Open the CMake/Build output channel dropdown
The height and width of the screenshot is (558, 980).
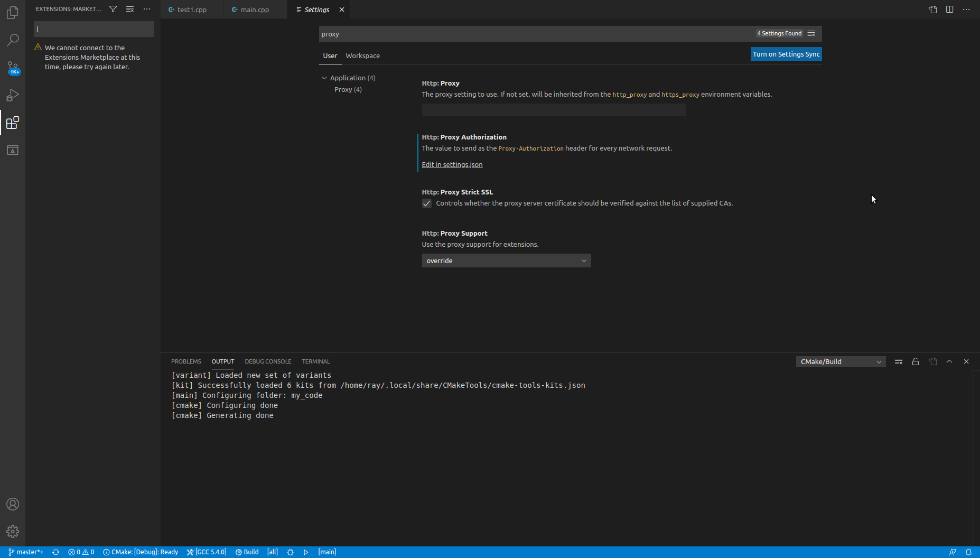(841, 361)
